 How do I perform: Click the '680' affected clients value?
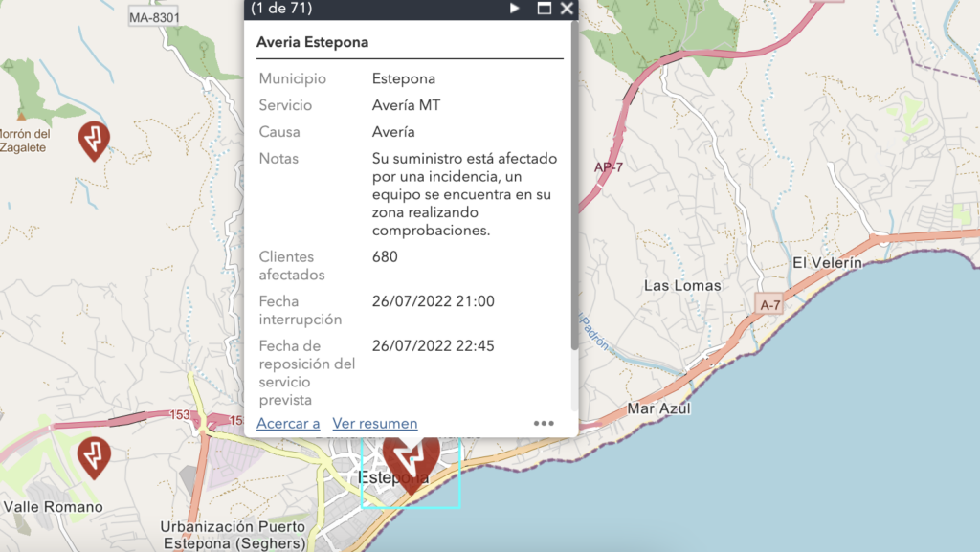point(385,256)
